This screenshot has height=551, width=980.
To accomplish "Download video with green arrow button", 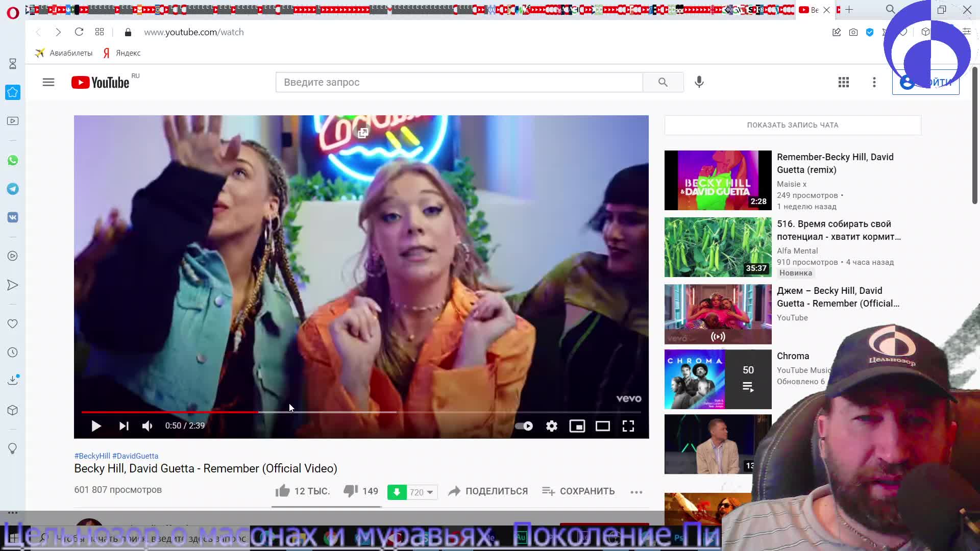I will coord(397,492).
